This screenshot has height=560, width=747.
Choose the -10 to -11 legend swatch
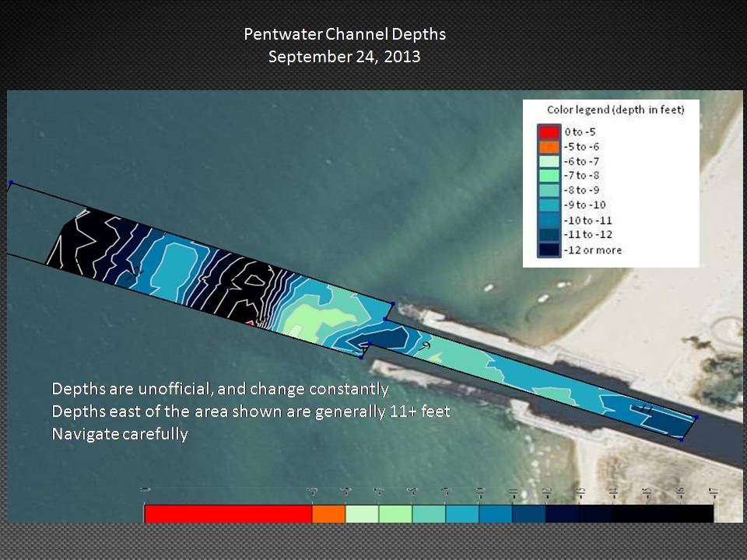548,220
